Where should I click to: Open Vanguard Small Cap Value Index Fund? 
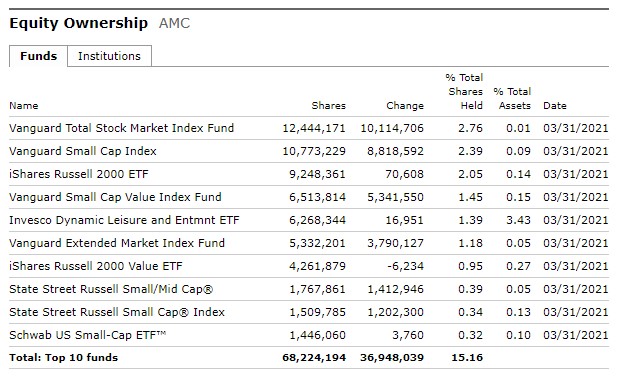click(x=115, y=197)
